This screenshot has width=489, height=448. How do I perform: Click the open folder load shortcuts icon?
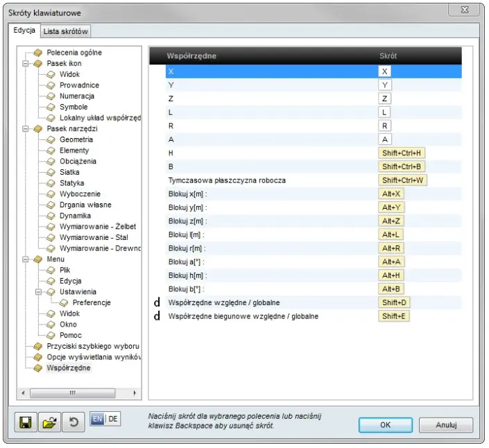tap(49, 422)
